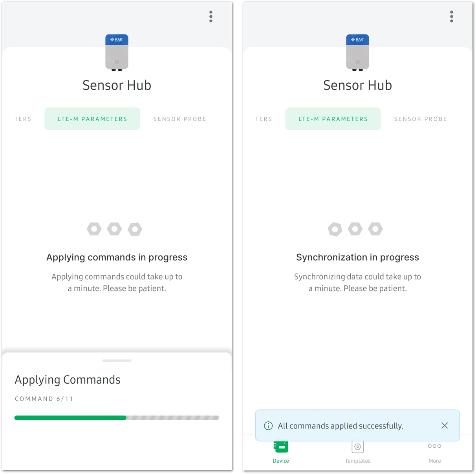Open the three-dot menu on right screen
This screenshot has height=474, width=476.
[452, 16]
